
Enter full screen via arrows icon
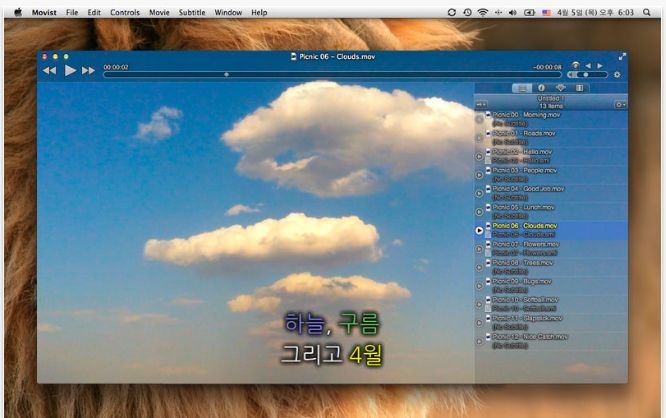pos(622,56)
